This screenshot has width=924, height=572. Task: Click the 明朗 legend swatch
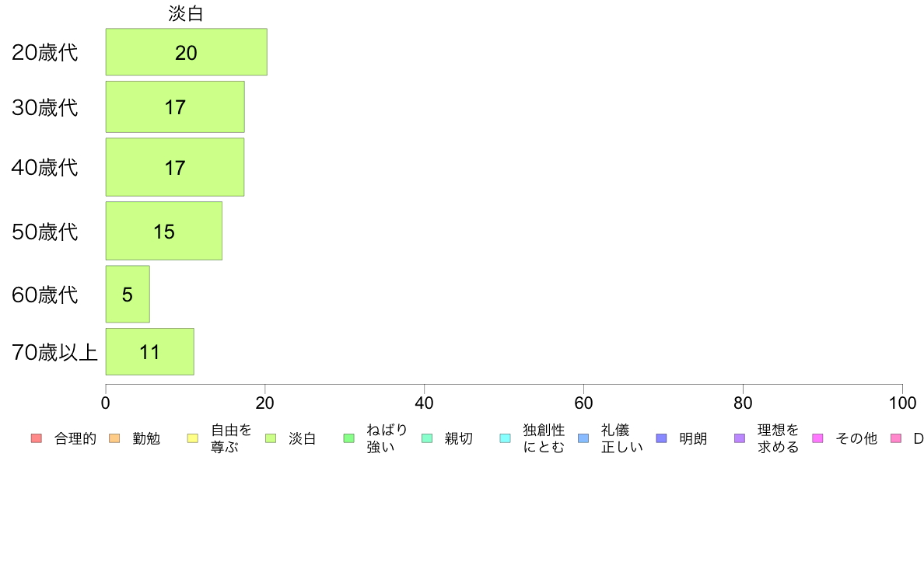[x=661, y=438]
